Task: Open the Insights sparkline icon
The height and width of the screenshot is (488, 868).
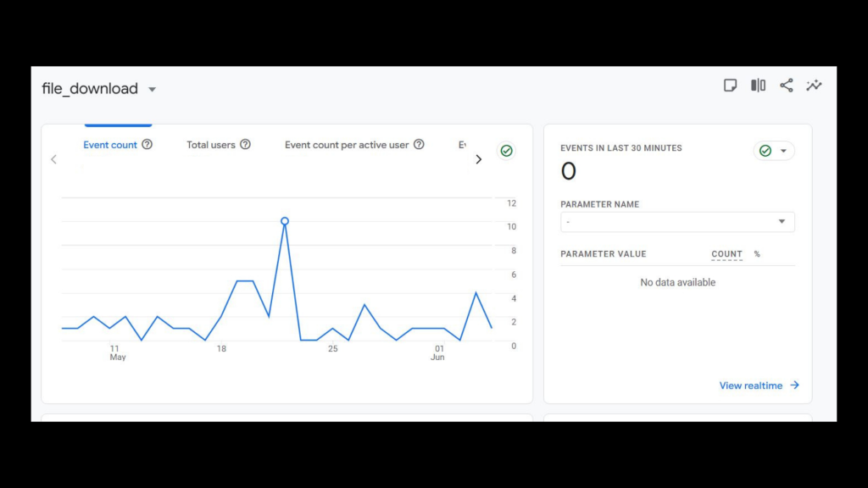Action: pos(814,86)
